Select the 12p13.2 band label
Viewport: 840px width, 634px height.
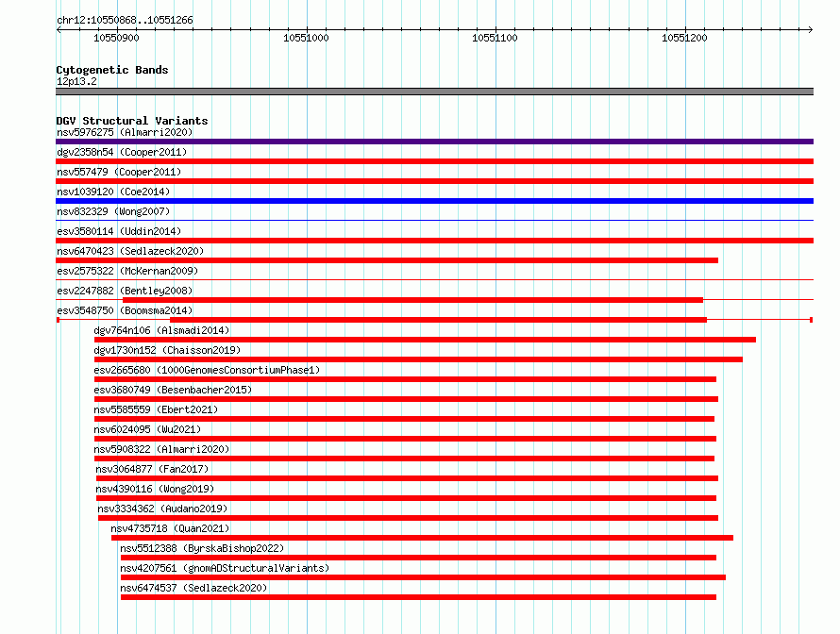coord(76,81)
